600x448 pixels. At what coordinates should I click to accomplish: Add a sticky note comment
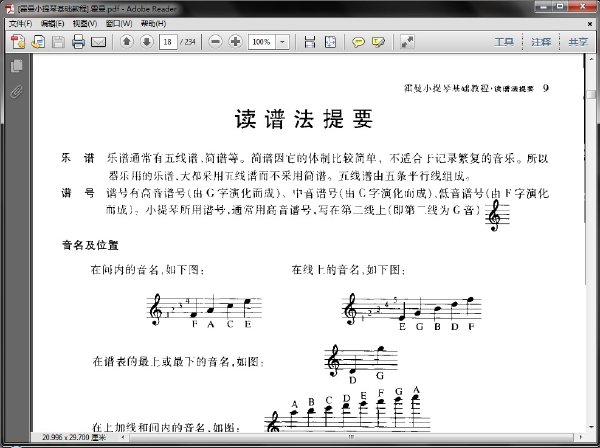[x=358, y=42]
